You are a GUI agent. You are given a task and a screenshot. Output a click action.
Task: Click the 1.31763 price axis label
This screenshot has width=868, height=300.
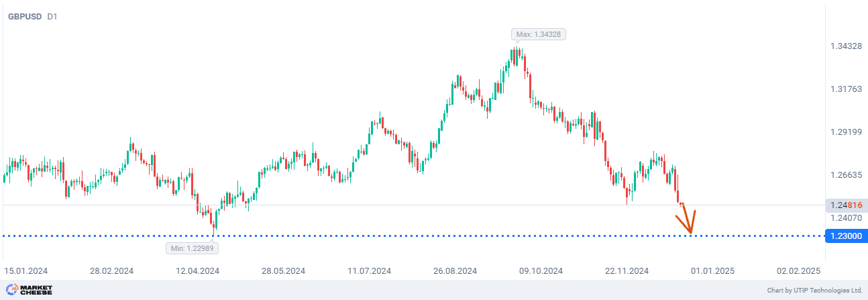[846, 89]
